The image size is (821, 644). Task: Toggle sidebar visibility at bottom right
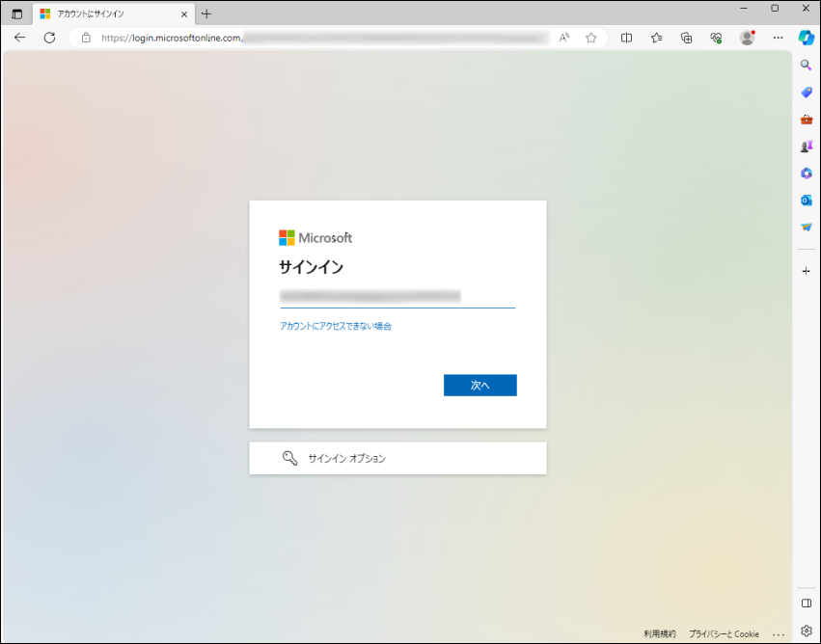[x=806, y=604]
